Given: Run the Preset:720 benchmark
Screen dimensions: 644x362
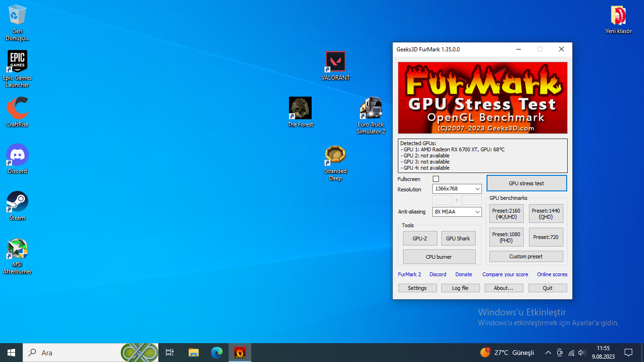Looking at the screenshot, I should click(546, 237).
